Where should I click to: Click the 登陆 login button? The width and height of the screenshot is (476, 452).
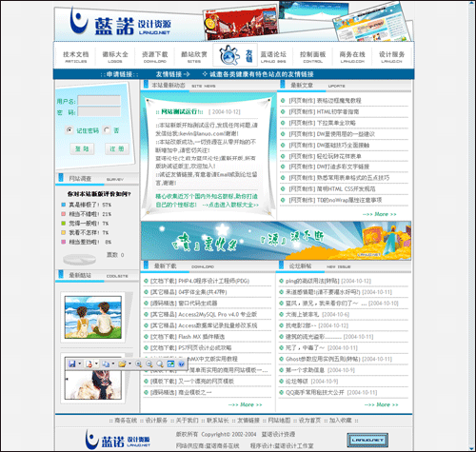(82, 148)
